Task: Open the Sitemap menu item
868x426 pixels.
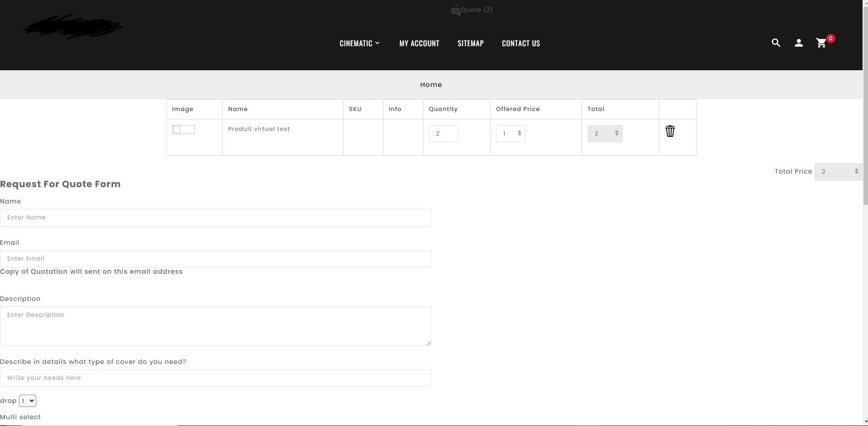Action: click(470, 43)
